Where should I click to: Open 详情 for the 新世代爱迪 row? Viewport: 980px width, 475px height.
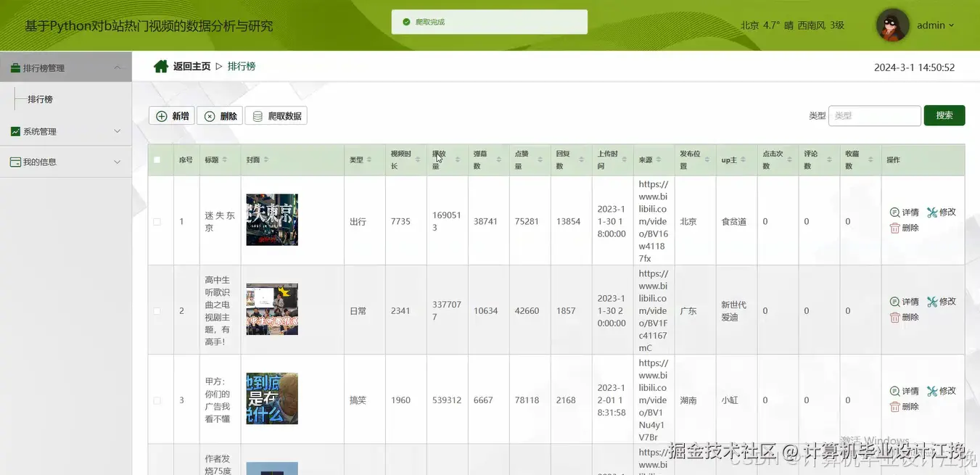pos(905,302)
